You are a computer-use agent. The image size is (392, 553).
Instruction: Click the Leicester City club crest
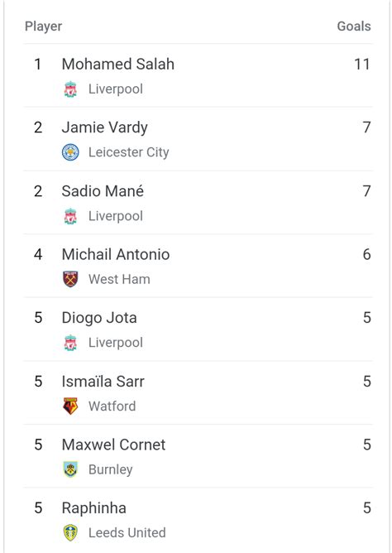pos(70,152)
